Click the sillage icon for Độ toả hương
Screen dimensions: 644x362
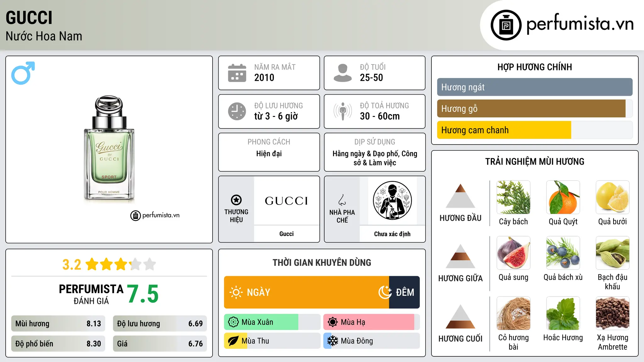point(342,111)
